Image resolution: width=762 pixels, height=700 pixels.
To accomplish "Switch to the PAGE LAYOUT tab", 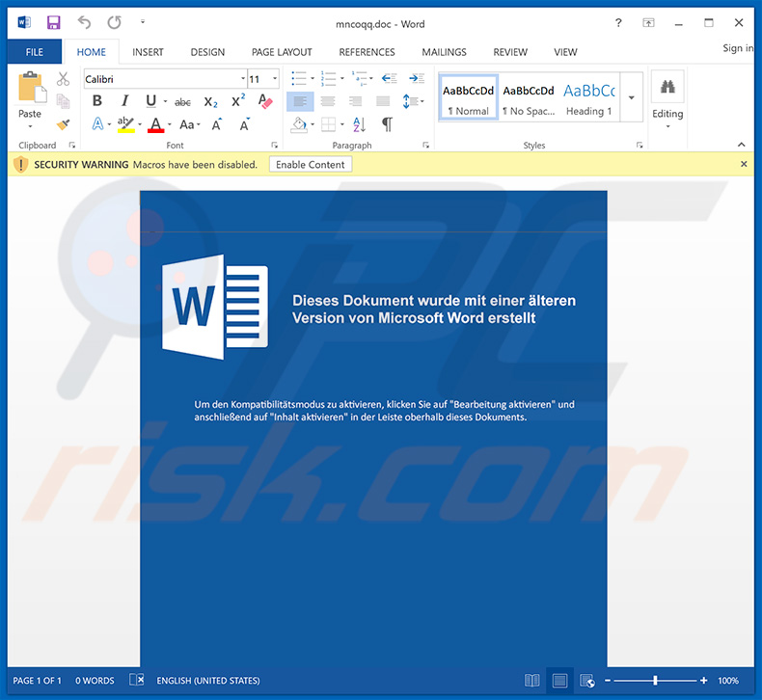I will (282, 52).
